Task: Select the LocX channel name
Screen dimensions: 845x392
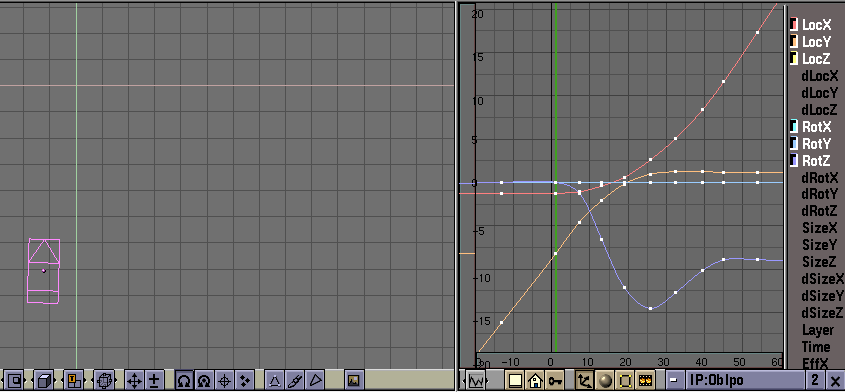Action: (817, 24)
